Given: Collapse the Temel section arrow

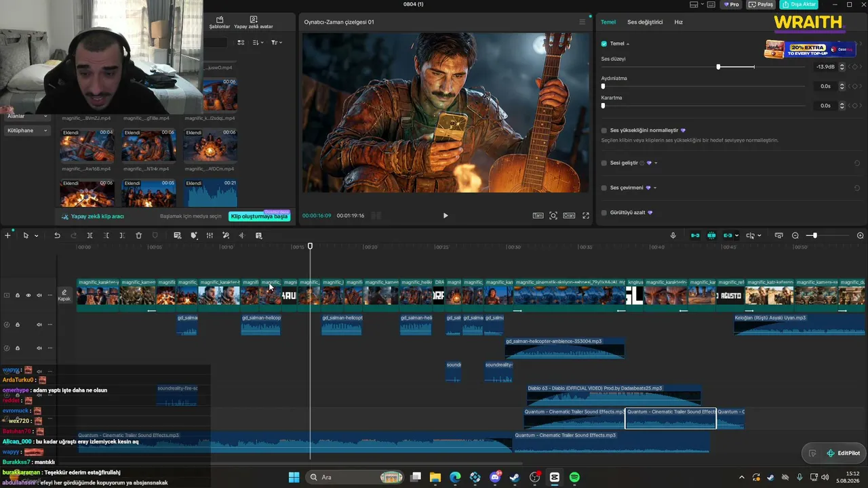Looking at the screenshot, I should click(x=628, y=44).
